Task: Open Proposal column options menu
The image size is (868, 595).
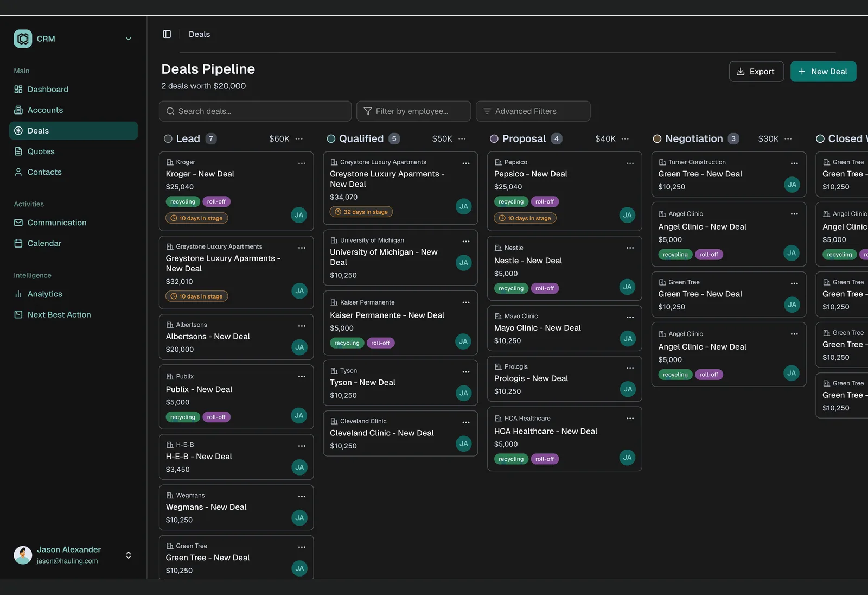Action: click(625, 138)
